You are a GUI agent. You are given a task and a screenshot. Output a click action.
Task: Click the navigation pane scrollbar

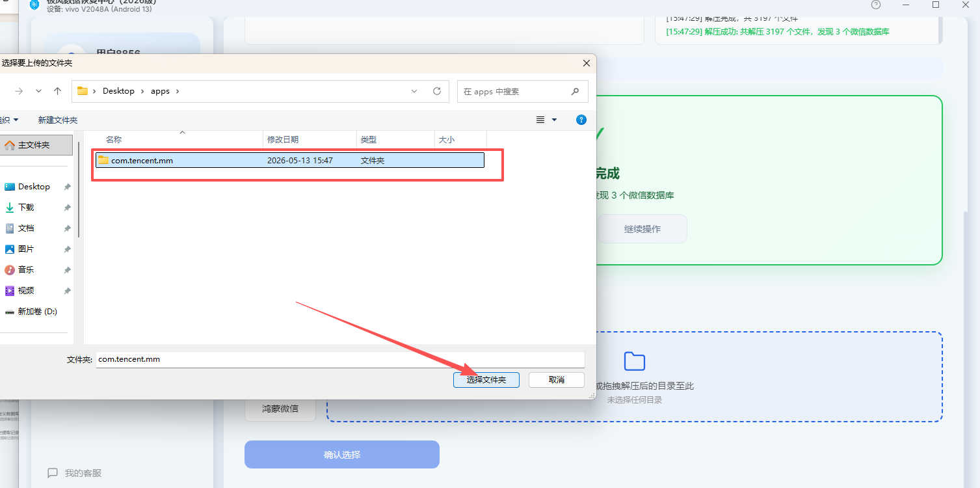point(79,189)
